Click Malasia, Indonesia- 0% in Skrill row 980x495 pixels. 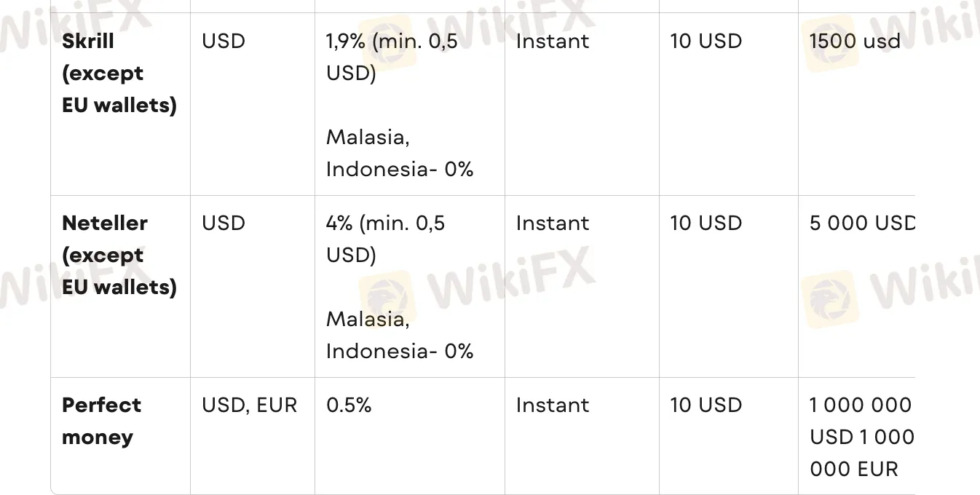tap(400, 153)
